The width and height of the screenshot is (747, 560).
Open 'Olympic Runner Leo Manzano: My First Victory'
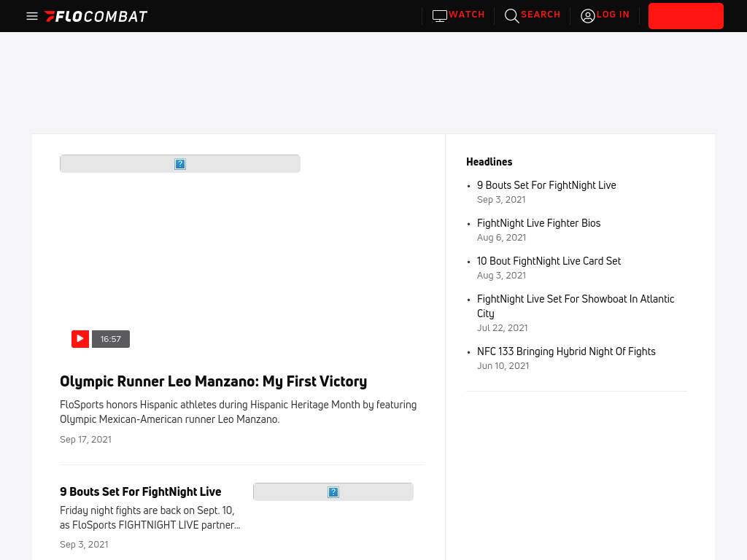(x=213, y=381)
